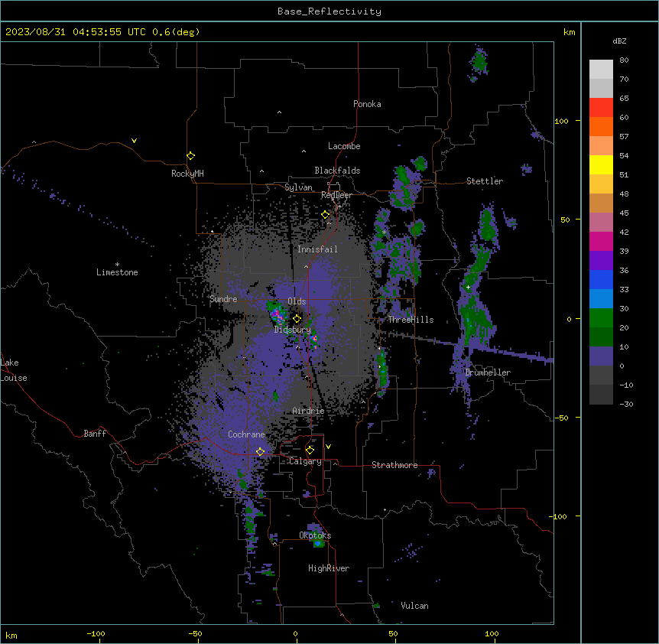Click the white asterisk above Limestone
The image size is (659, 644).
click(117, 265)
